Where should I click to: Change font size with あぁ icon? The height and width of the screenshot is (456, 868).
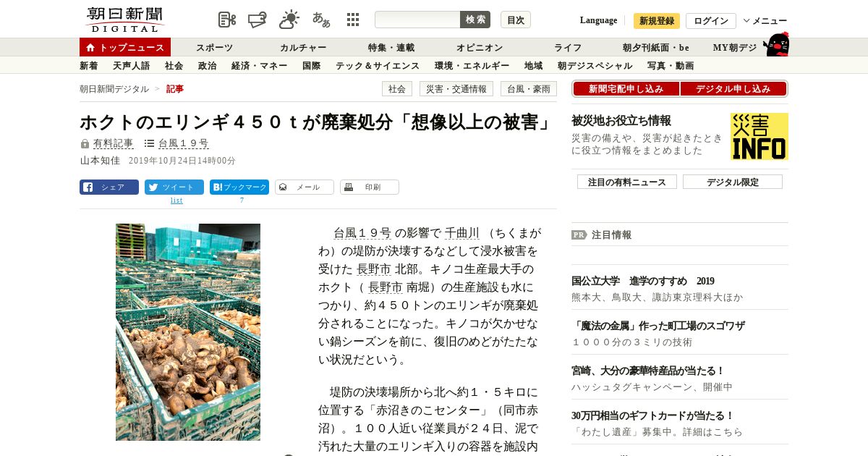point(321,20)
